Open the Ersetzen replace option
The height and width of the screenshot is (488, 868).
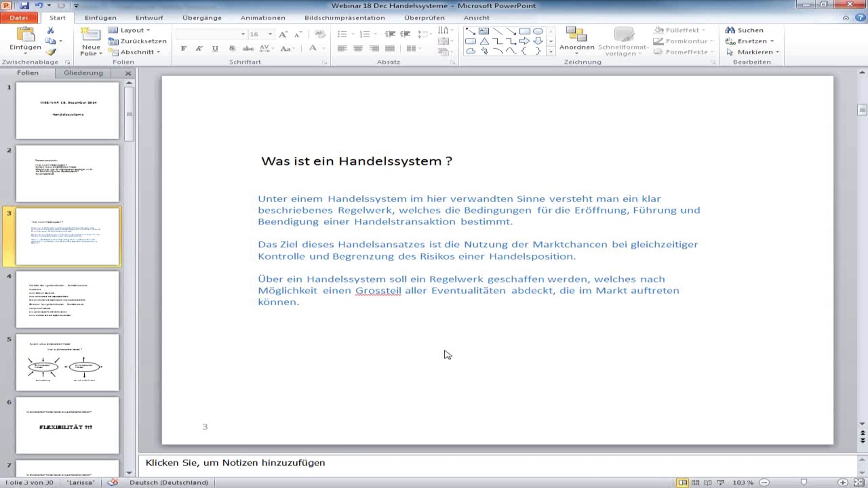[749, 41]
